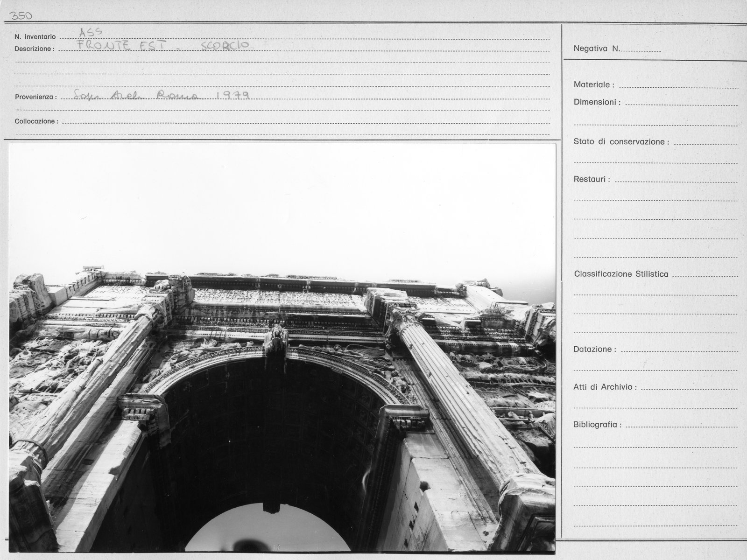
Task: Click the handwritten "ASS" inventory entry
Action: coord(90,32)
